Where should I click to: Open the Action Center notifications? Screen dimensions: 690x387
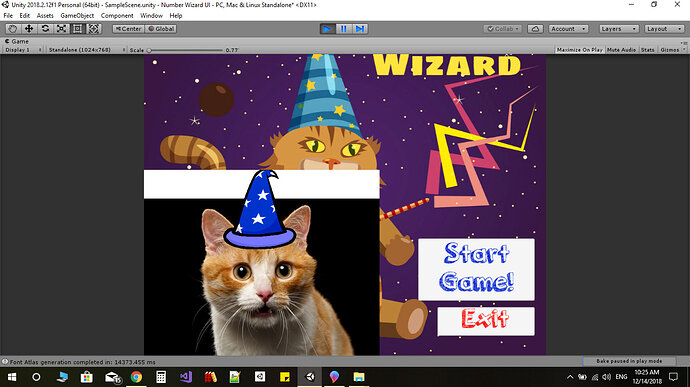(x=673, y=377)
